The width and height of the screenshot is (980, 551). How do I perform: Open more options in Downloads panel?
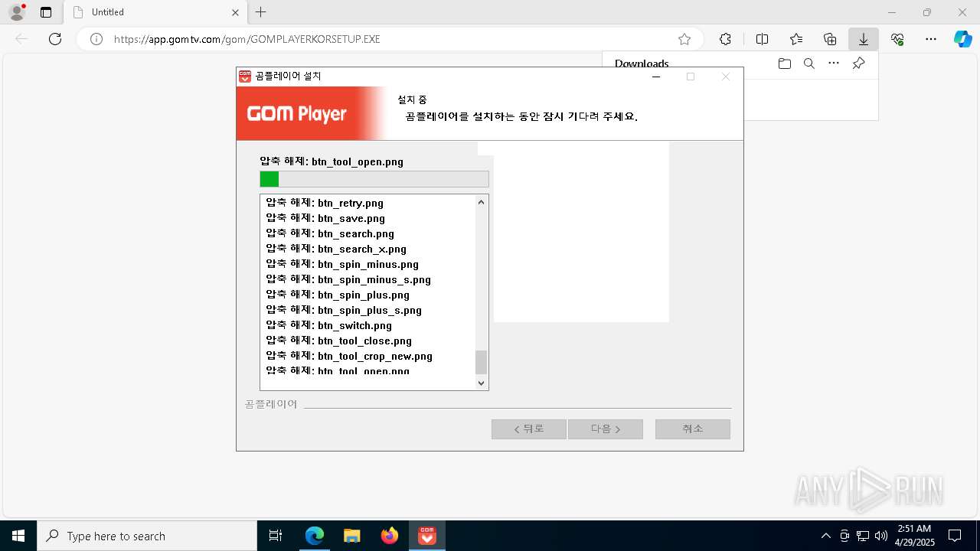click(834, 64)
